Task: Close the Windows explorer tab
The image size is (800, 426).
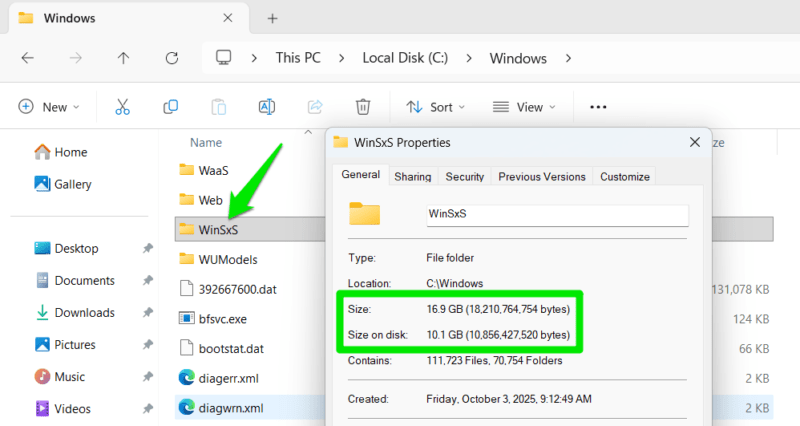Action: click(x=228, y=18)
